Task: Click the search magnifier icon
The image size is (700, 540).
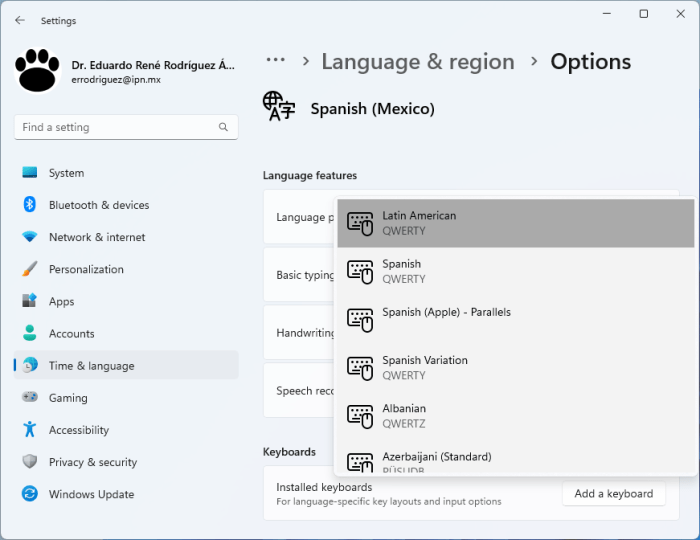Action: (x=224, y=127)
